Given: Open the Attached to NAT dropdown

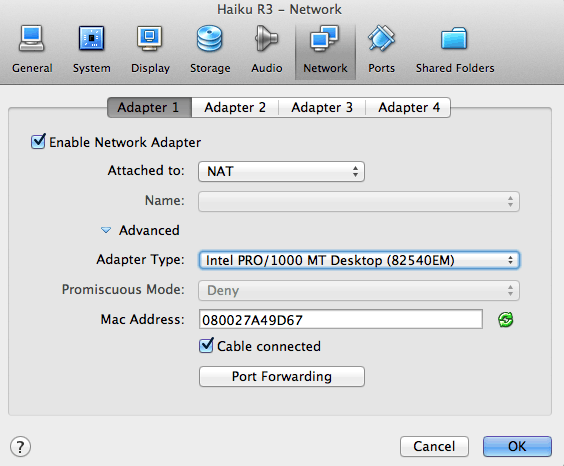Looking at the screenshot, I should pyautogui.click(x=281, y=171).
